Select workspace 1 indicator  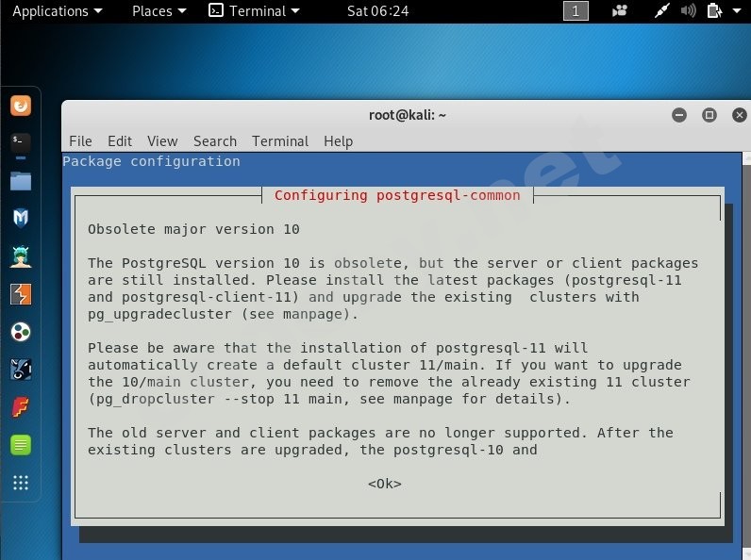coord(576,11)
